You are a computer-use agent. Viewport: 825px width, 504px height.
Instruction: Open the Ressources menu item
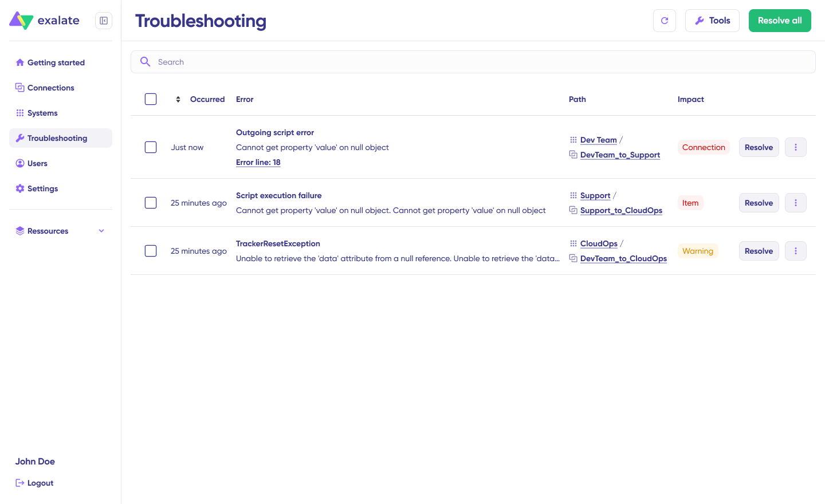61,231
